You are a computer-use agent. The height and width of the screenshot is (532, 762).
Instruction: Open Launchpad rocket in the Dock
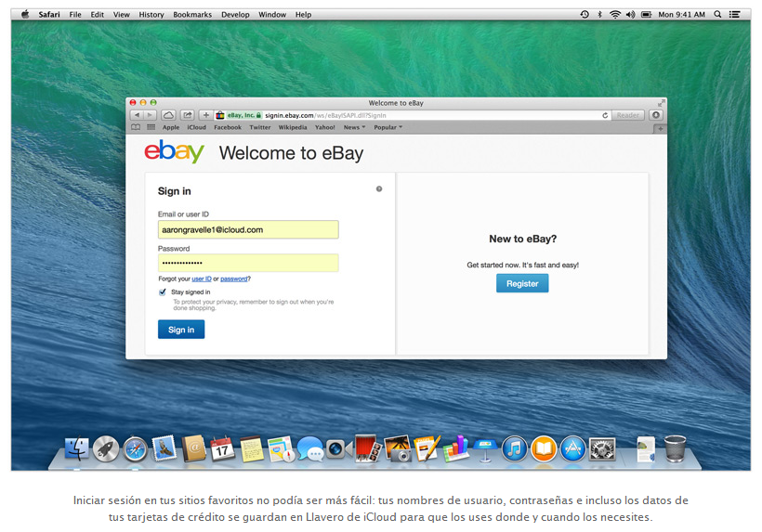point(106,449)
